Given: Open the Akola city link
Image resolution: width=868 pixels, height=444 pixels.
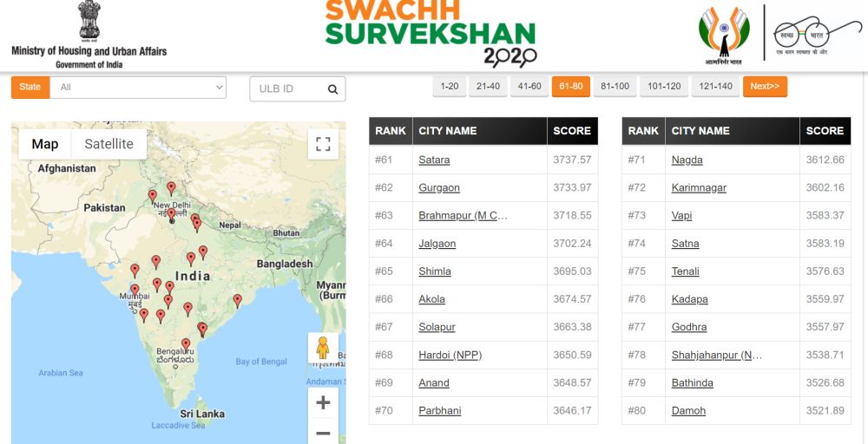Looking at the screenshot, I should (x=431, y=299).
